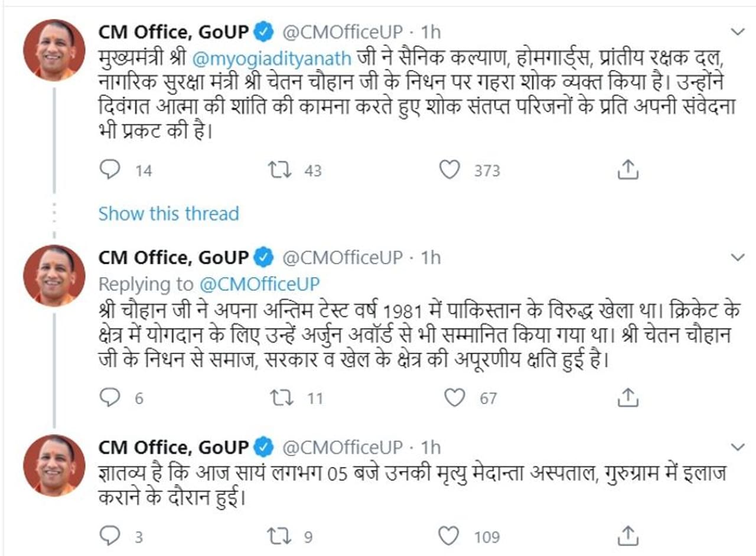Reply to the third tweet with 3 replies
Screen dimensions: 756x556
[110, 536]
